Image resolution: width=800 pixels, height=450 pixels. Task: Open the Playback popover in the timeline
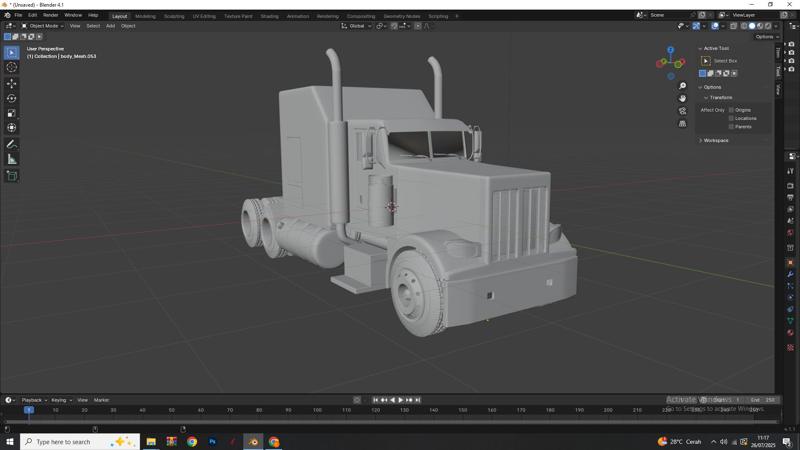tap(33, 400)
